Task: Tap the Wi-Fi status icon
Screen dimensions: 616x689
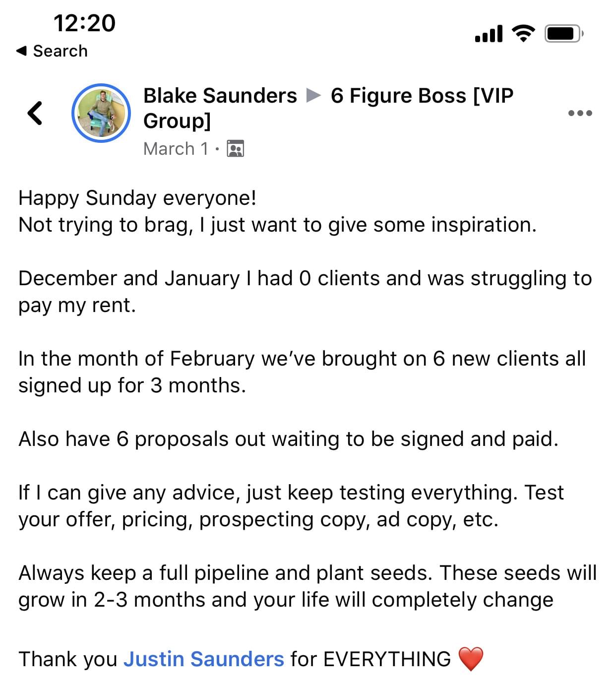Action: pyautogui.click(x=523, y=33)
